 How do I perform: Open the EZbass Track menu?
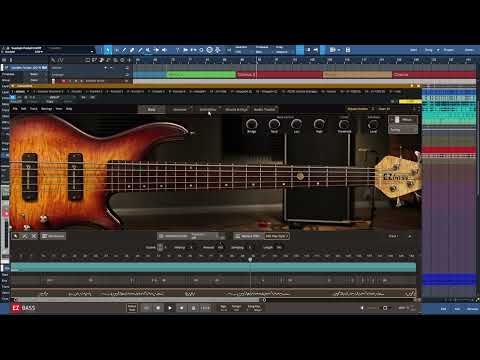[x=34, y=109]
